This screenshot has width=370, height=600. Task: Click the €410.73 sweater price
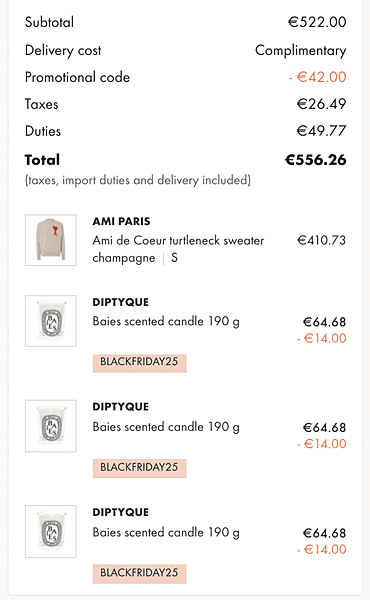coord(321,240)
